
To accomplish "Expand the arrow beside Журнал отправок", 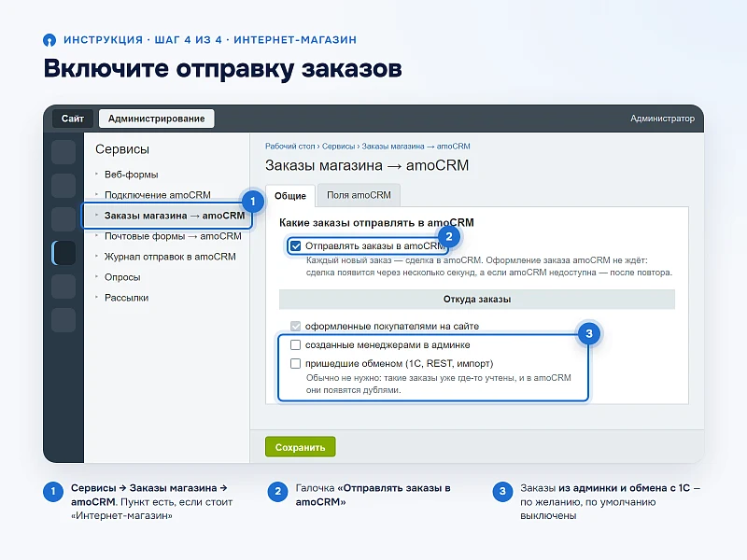I will point(97,256).
